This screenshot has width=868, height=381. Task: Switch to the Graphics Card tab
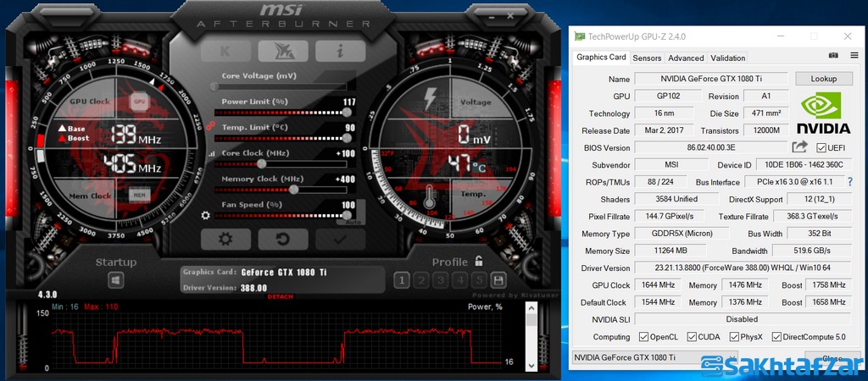pos(601,58)
